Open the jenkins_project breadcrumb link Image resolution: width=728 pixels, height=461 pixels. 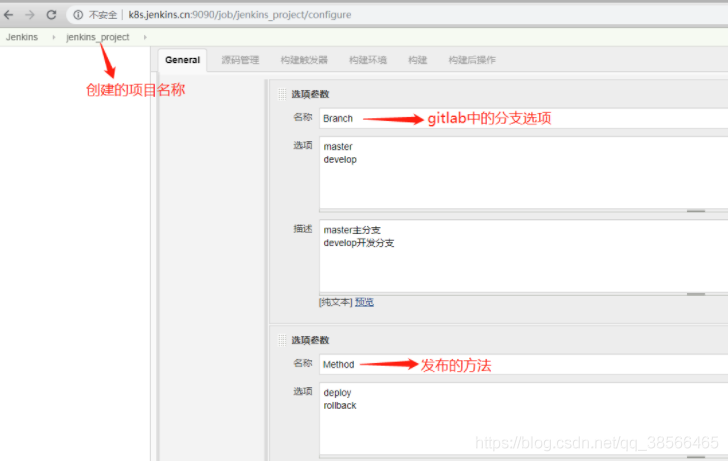point(98,37)
